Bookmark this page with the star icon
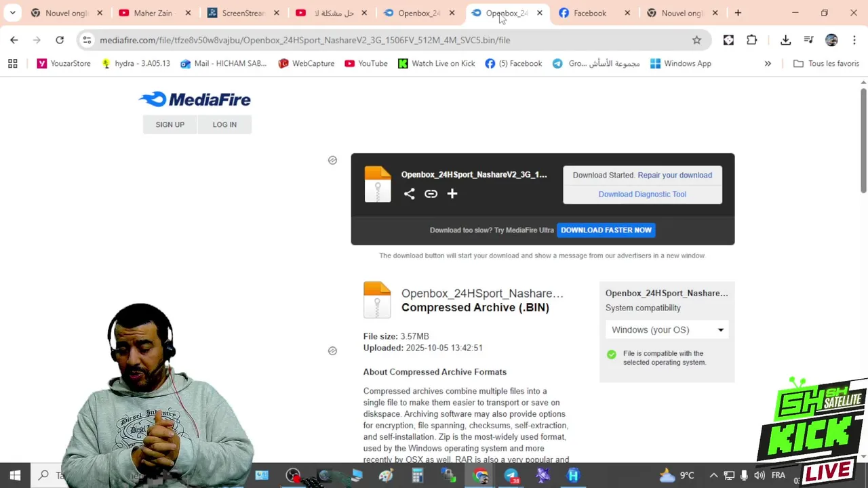 [x=696, y=40]
